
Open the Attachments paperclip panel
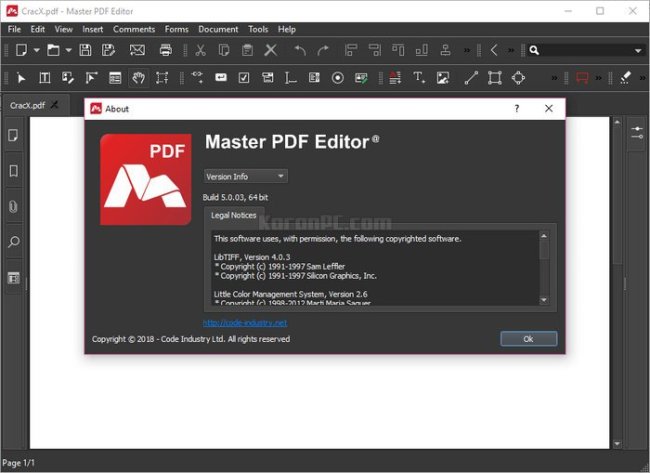[x=13, y=206]
